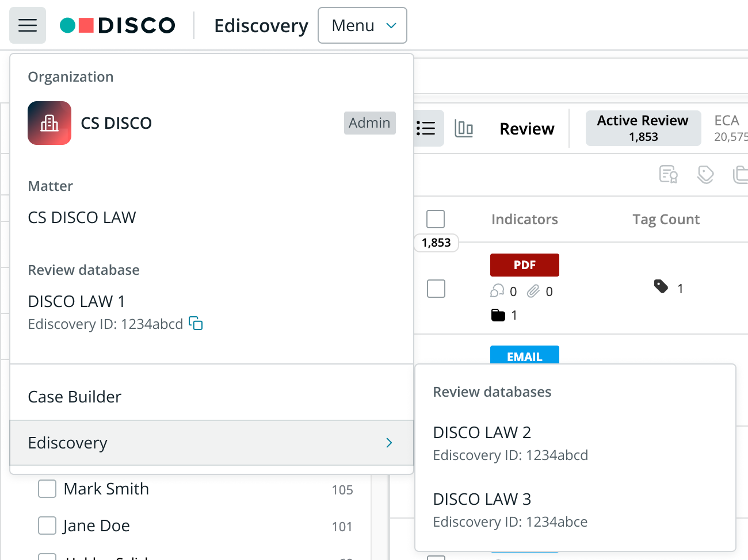Click the DISCO logo
The image size is (748, 560).
point(117,25)
